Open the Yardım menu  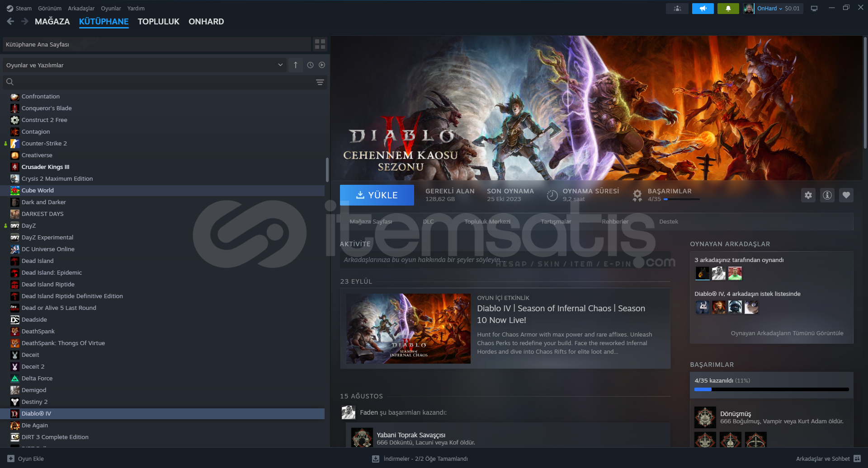coord(136,9)
